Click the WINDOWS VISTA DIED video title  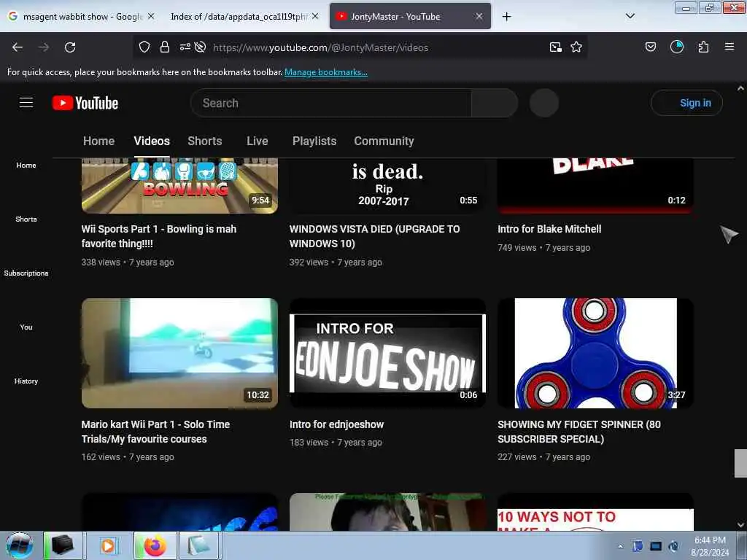[375, 236]
